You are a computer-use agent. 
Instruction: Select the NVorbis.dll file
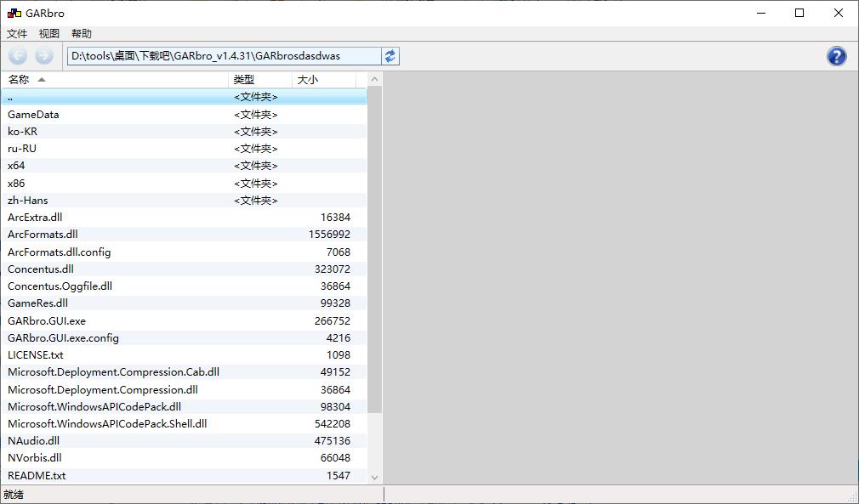point(184,457)
